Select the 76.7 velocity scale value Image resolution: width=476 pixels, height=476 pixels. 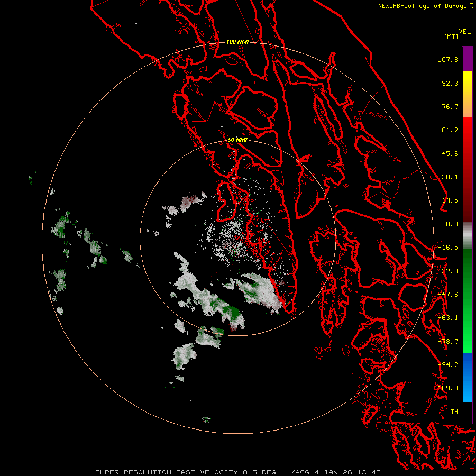pyautogui.click(x=450, y=106)
